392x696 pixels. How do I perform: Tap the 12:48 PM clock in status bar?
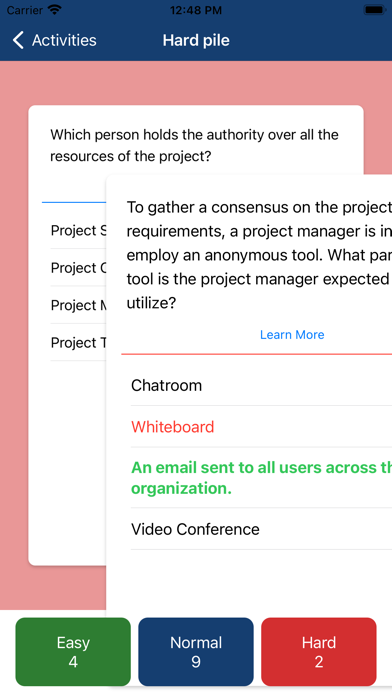click(x=196, y=10)
